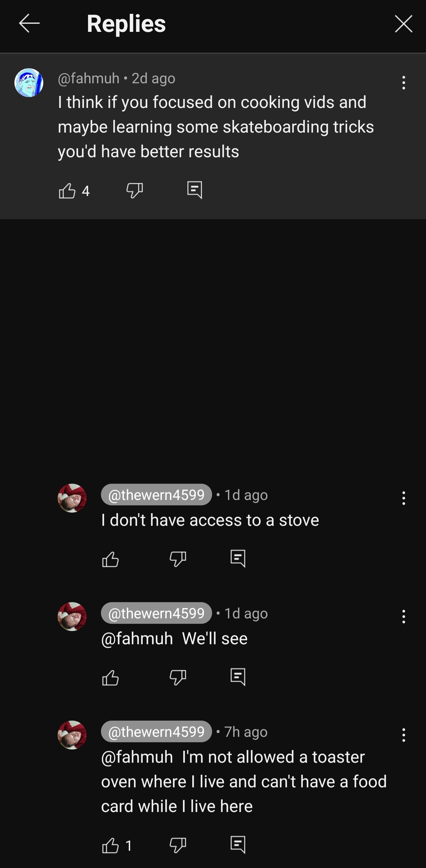Viewport: 426px width, 868px height.
Task: Reply to the @fahmuh cooking vids comment
Action: pos(195,190)
